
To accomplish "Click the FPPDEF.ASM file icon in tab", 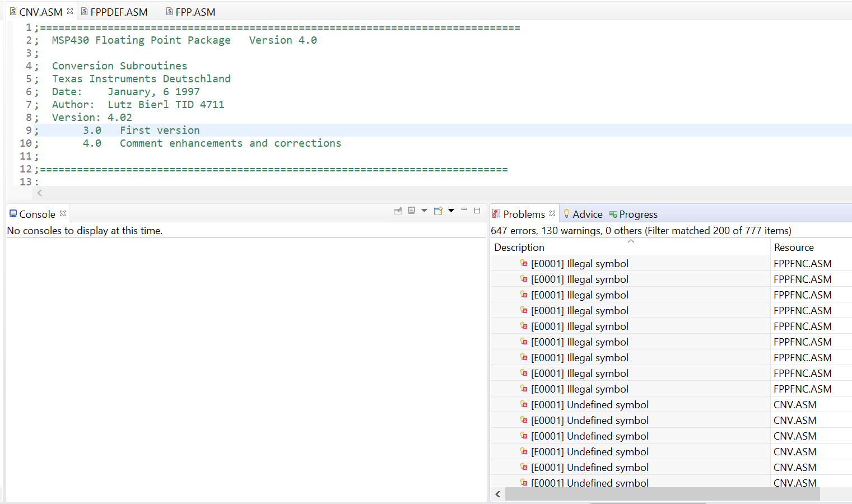I will coord(84,11).
